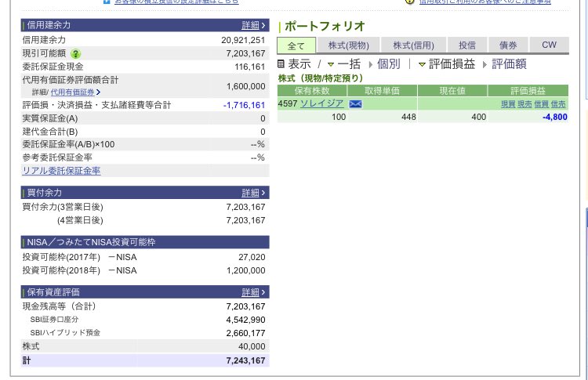Viewport: 588px width, 380px height.
Task: Click the 信用建余力 value 20,921,251
Action: pos(243,40)
